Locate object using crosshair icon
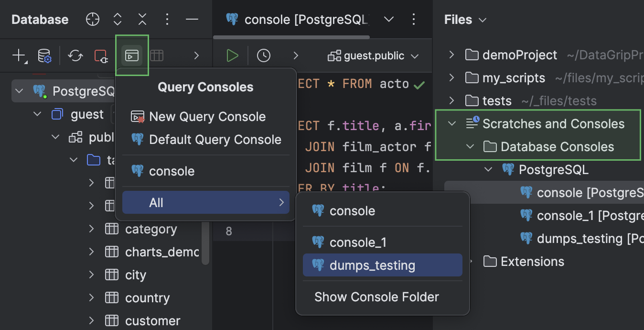This screenshot has height=330, width=644. coord(92,19)
